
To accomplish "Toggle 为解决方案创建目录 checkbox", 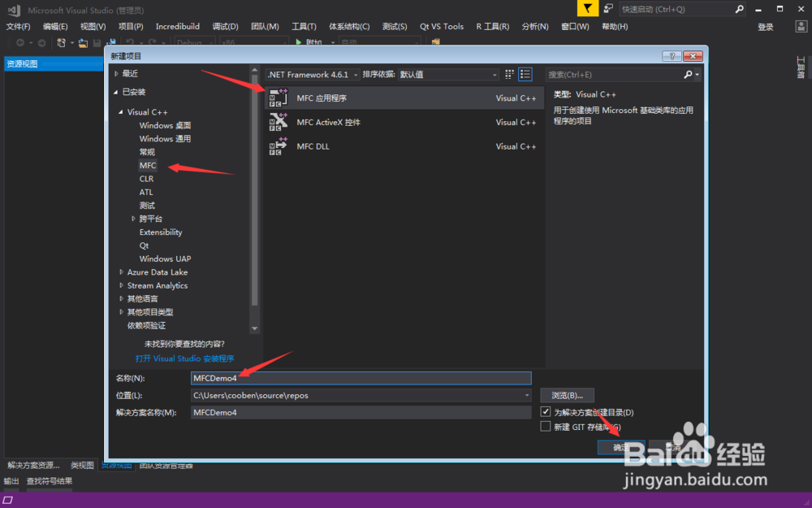I will 546,412.
